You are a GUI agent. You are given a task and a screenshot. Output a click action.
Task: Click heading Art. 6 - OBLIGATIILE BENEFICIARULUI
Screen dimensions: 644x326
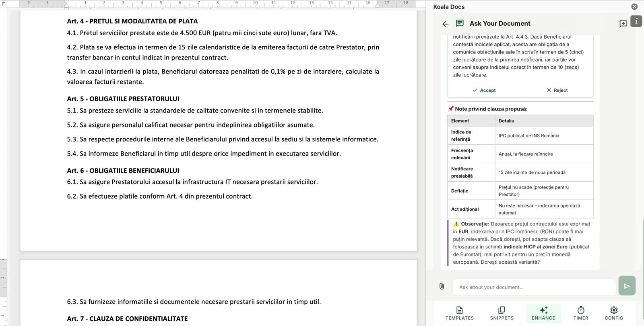click(123, 171)
